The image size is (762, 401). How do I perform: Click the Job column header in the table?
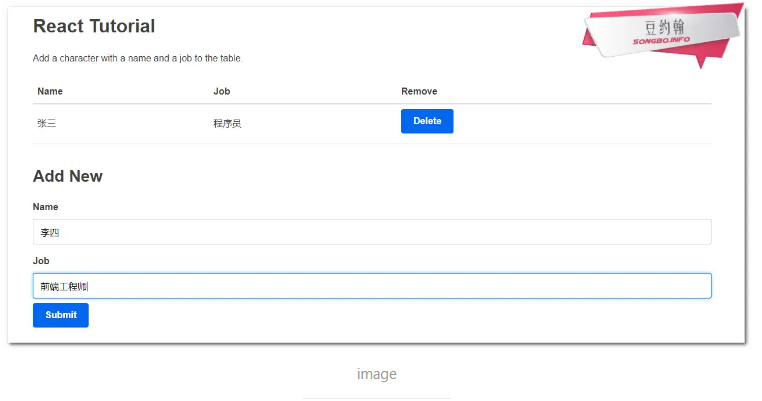(221, 91)
